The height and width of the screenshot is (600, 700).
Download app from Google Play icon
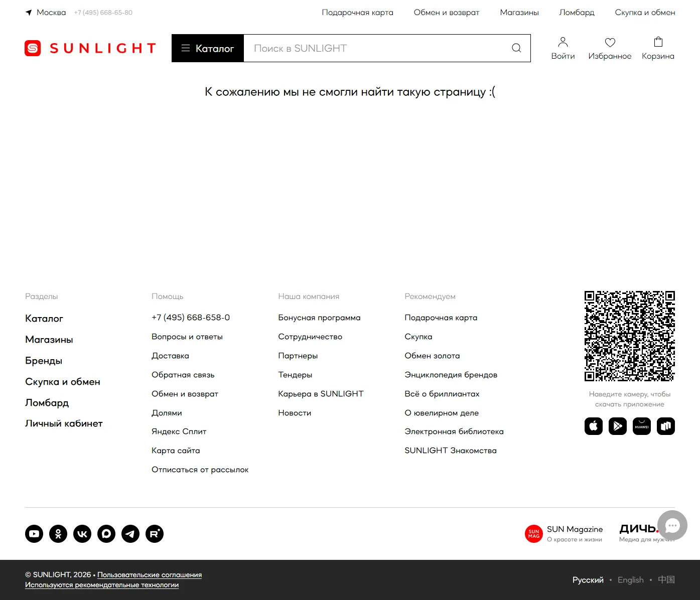[x=618, y=426]
